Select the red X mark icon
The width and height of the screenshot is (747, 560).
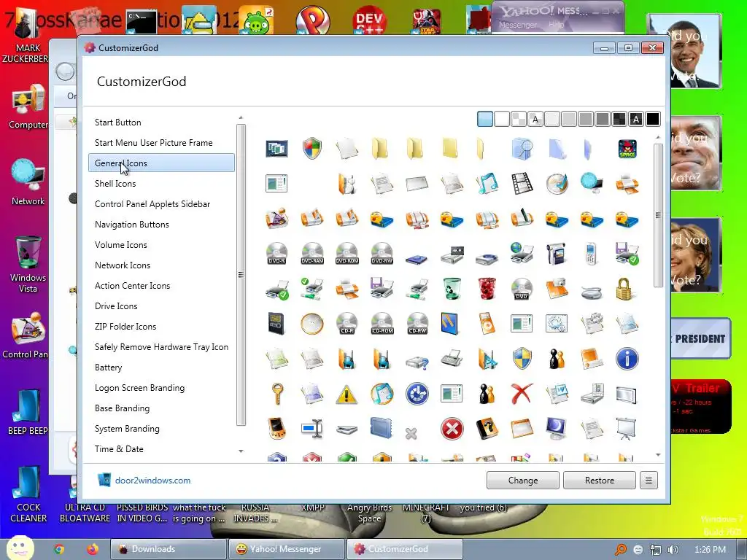522,394
